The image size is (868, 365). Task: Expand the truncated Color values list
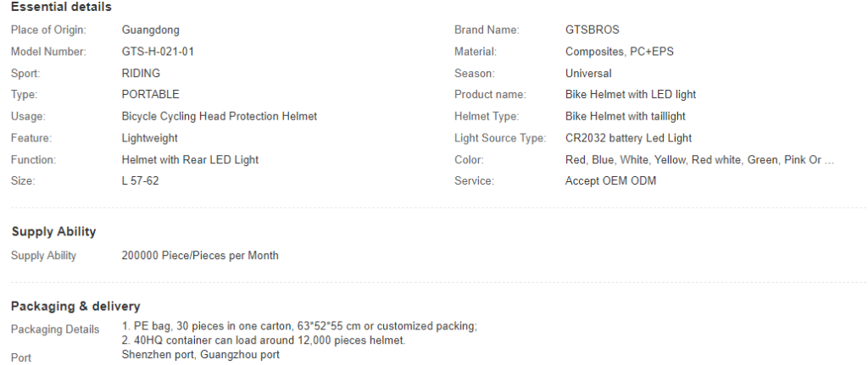828,160
